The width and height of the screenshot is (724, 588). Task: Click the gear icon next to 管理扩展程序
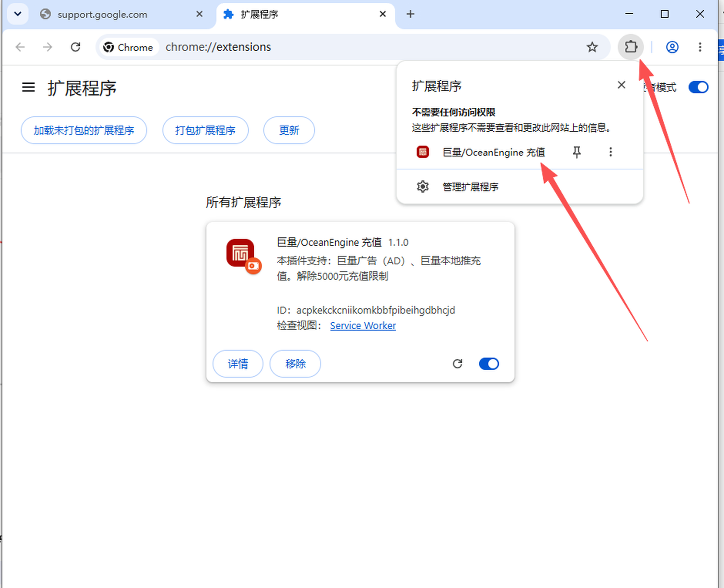(423, 186)
